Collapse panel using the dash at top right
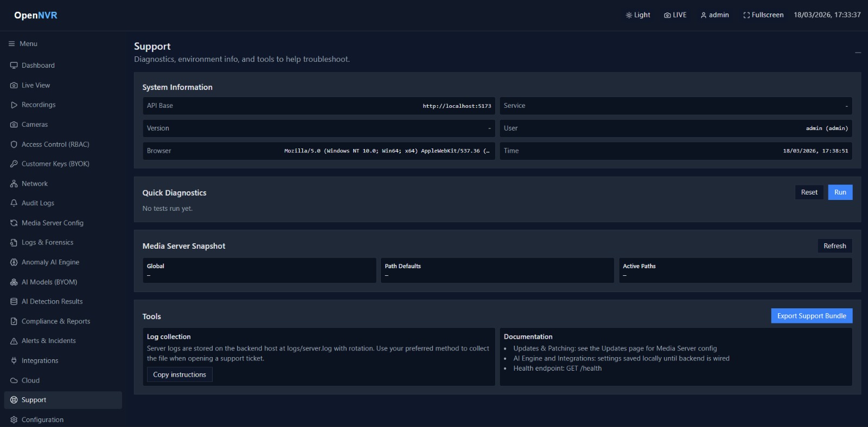 (x=858, y=53)
